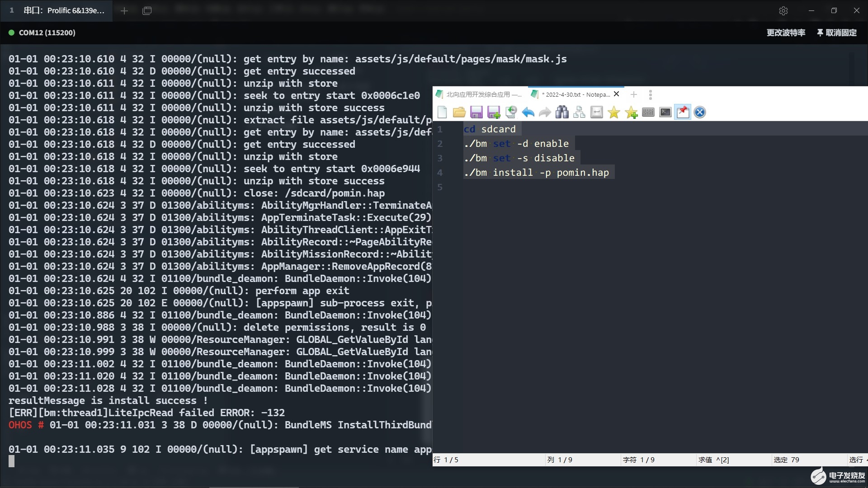The width and height of the screenshot is (868, 488).
Task: Click 更改波特率 to change baud rate
Action: click(x=786, y=33)
